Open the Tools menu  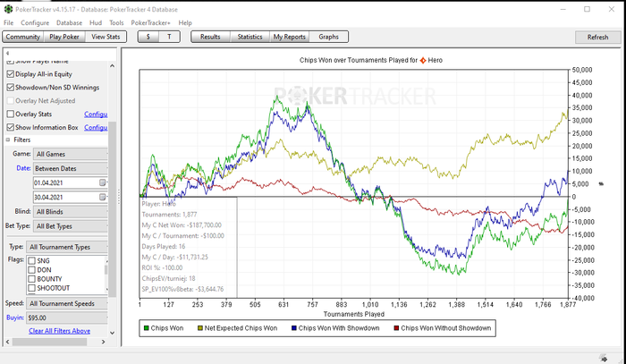116,22
